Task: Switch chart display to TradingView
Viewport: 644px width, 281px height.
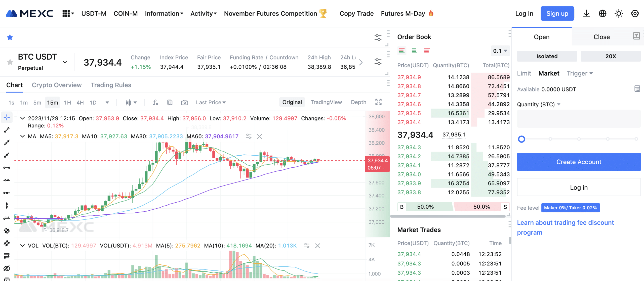Action: pos(326,102)
